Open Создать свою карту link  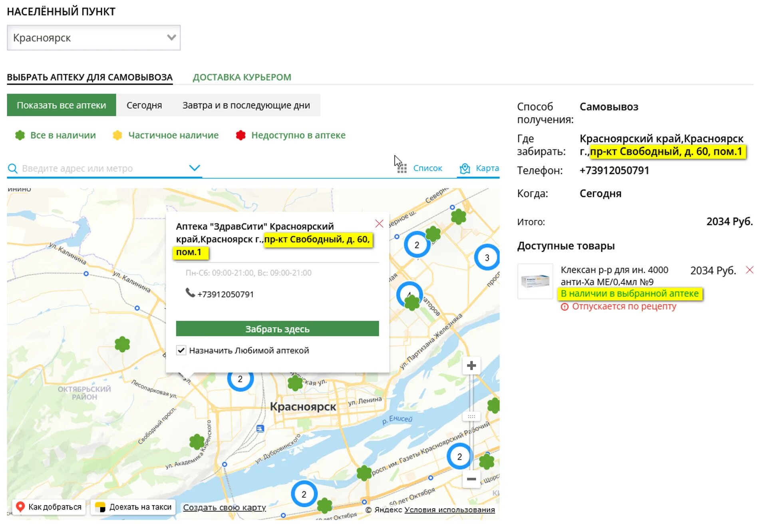pos(225,507)
